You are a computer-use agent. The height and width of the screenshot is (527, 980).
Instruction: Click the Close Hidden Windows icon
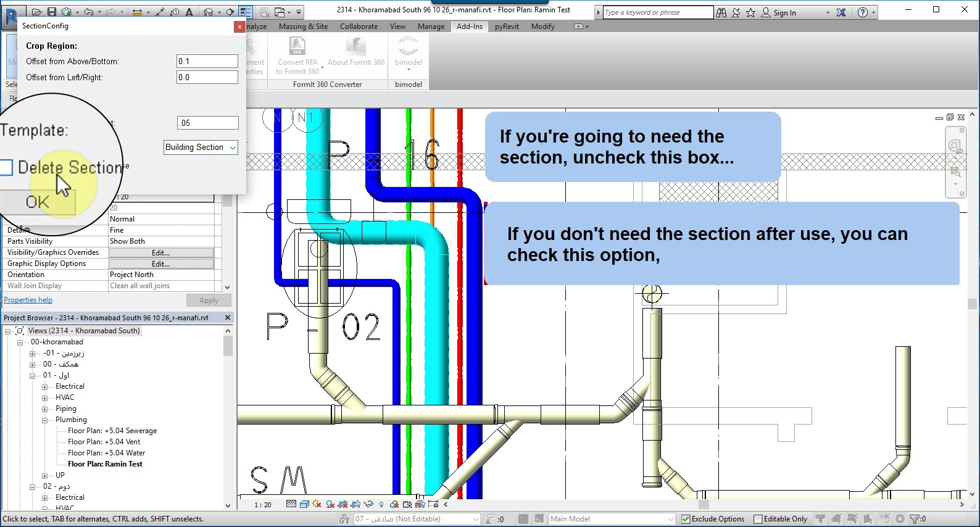click(265, 12)
